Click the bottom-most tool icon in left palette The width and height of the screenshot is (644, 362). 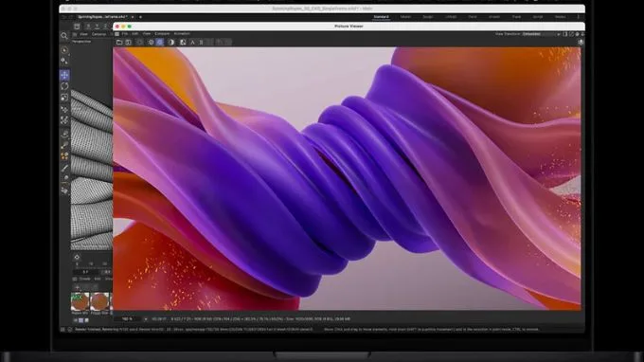(64, 190)
